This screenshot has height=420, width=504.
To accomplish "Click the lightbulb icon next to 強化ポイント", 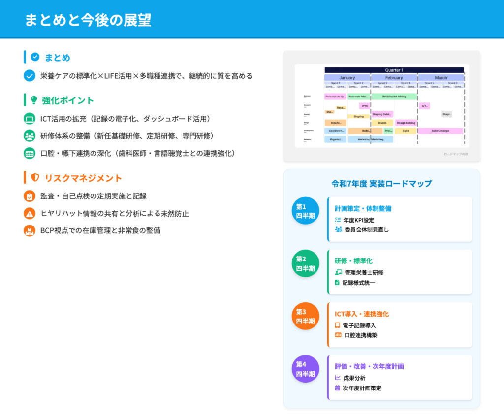I will click(x=34, y=100).
